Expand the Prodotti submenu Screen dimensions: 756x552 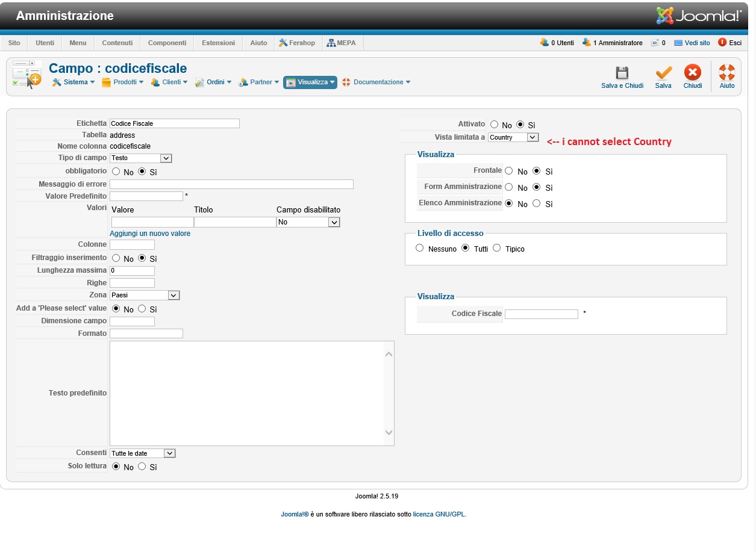tap(141, 82)
